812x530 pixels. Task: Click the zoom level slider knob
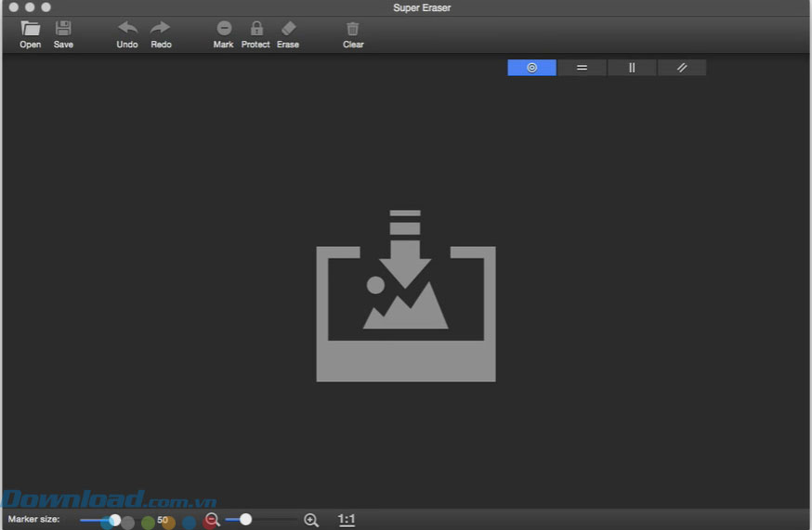point(245,520)
